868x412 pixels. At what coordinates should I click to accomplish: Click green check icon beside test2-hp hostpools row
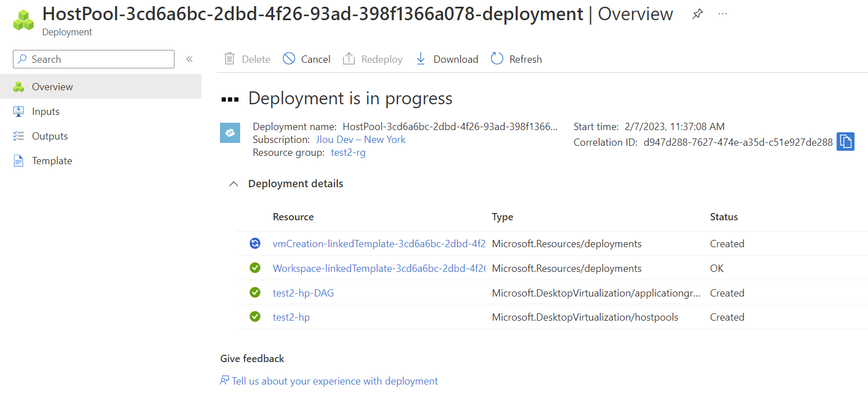tap(255, 317)
